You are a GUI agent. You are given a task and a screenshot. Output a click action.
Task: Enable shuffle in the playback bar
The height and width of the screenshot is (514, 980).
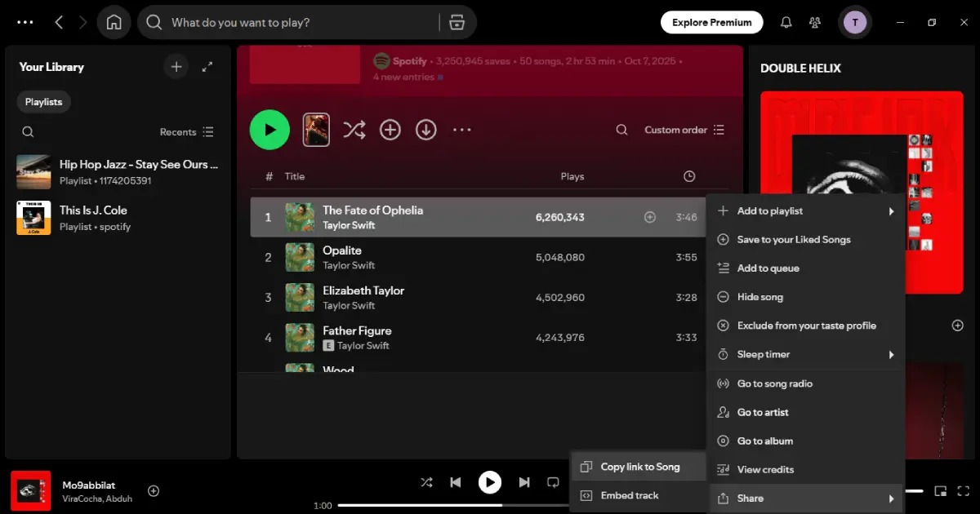(x=426, y=482)
